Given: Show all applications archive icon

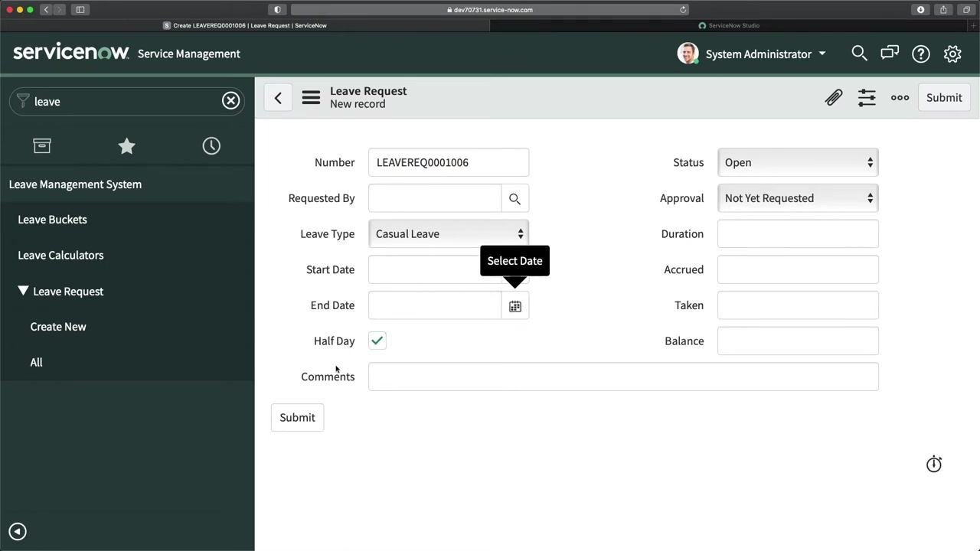Looking at the screenshot, I should (42, 145).
